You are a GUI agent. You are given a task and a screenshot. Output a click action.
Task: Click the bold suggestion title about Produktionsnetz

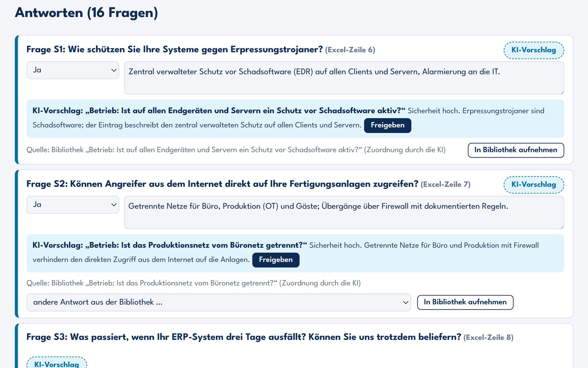[x=170, y=245]
